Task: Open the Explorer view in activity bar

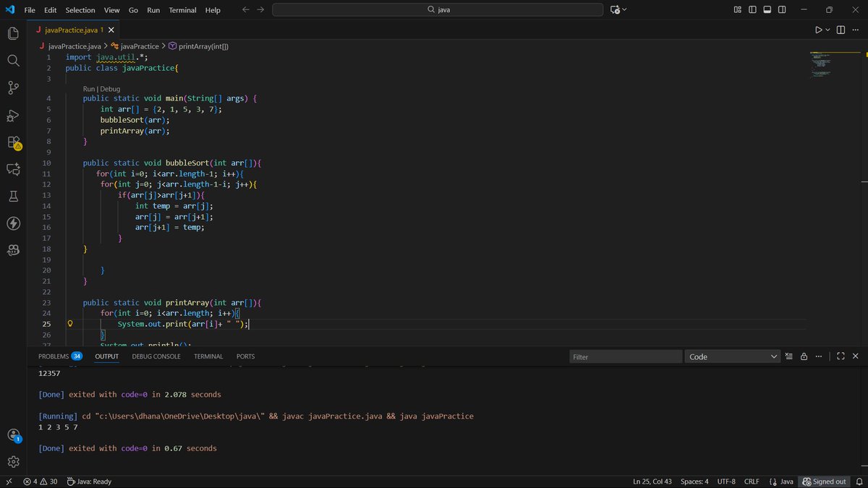Action: pyautogui.click(x=13, y=33)
